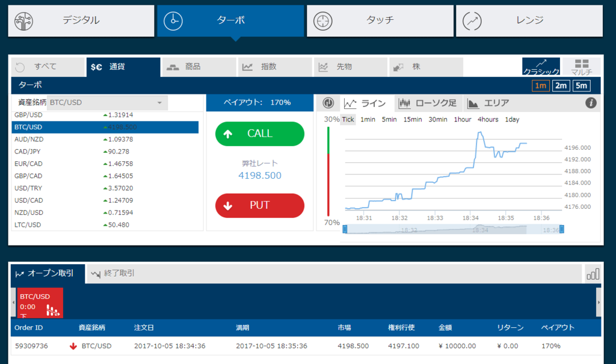616x364 pixels.
Task: Click right arrow of trade tiles strip
Action: point(599,302)
